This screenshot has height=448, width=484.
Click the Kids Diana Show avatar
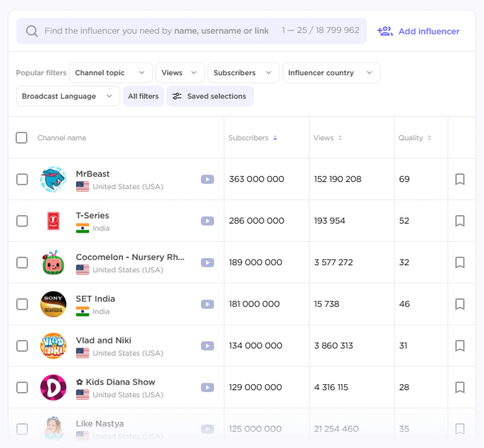coord(53,388)
